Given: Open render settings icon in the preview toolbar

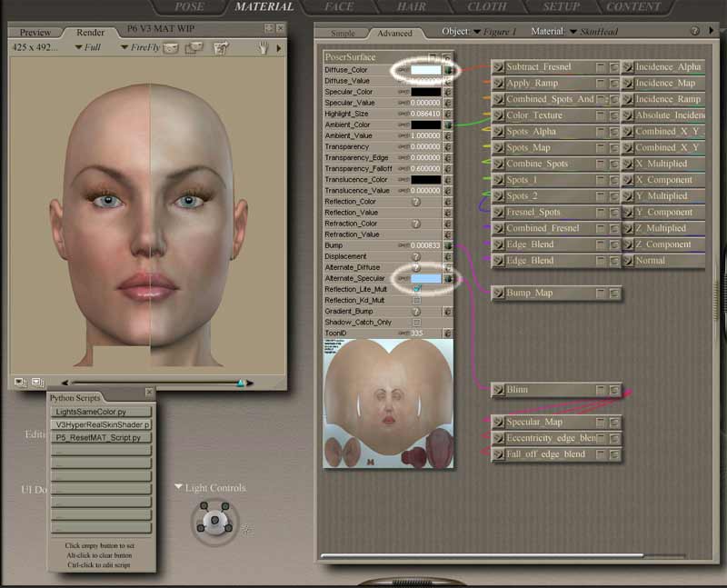Looking at the screenshot, I should point(219,47).
